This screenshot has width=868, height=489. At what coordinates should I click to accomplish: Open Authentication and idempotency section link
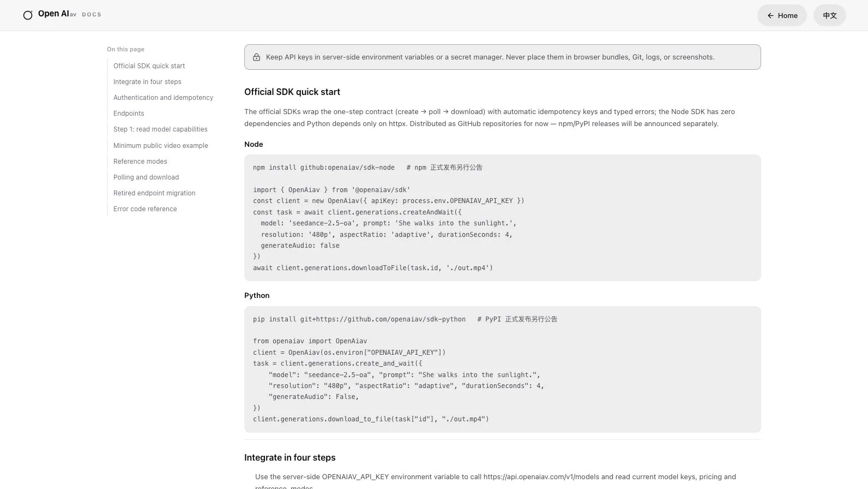pos(163,98)
